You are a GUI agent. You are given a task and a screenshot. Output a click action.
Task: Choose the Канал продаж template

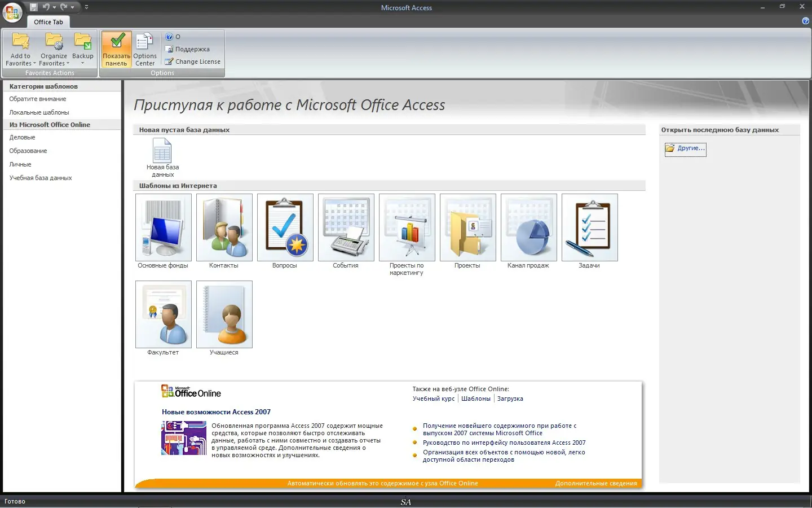[528, 231]
